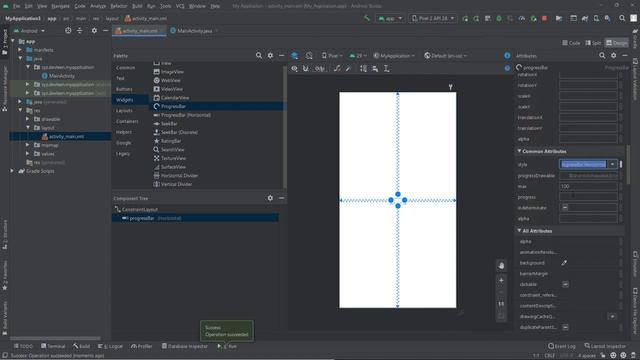Collapse the Common Attributes section
This screenshot has width=640, height=360.
pos(519,151)
